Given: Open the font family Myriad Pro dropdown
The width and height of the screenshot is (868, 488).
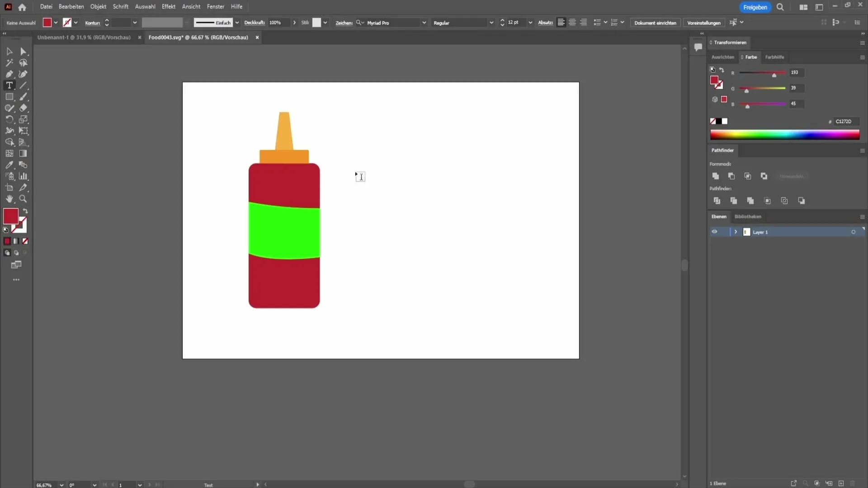Looking at the screenshot, I should pyautogui.click(x=424, y=23).
